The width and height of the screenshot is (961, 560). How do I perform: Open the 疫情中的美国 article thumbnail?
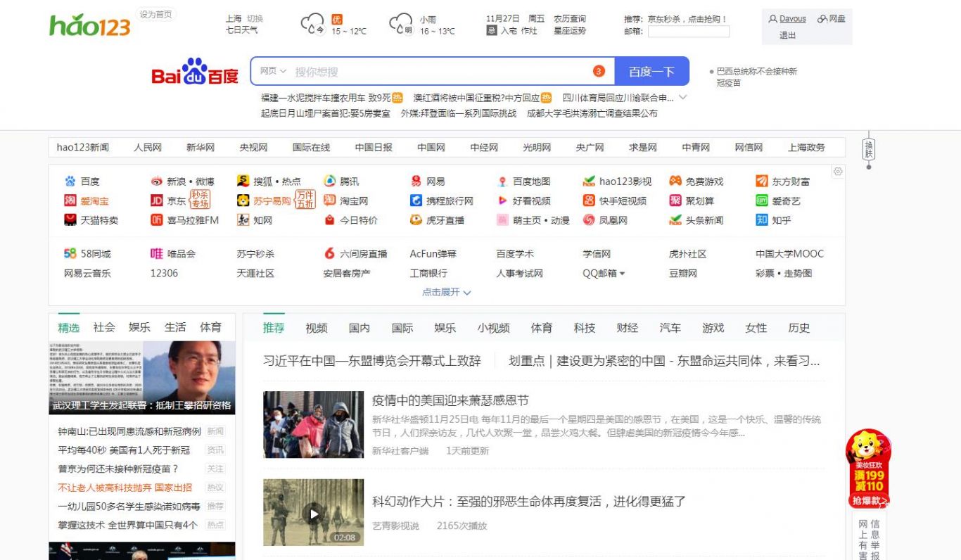pos(314,425)
